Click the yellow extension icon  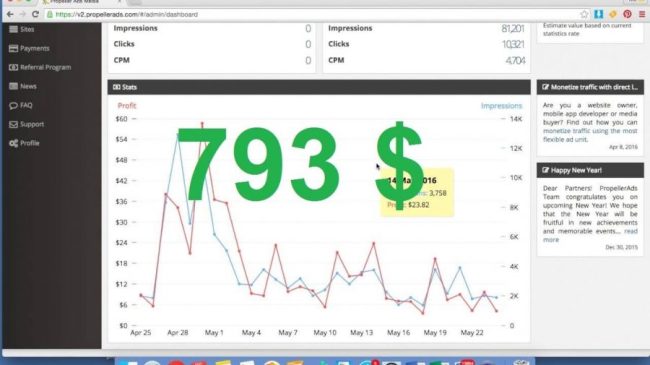click(x=613, y=15)
